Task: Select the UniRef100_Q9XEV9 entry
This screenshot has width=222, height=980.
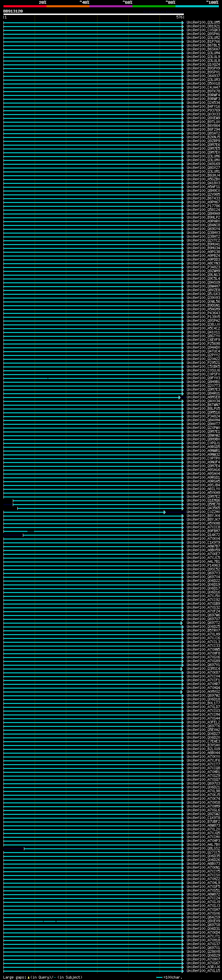Action: tap(203, 921)
